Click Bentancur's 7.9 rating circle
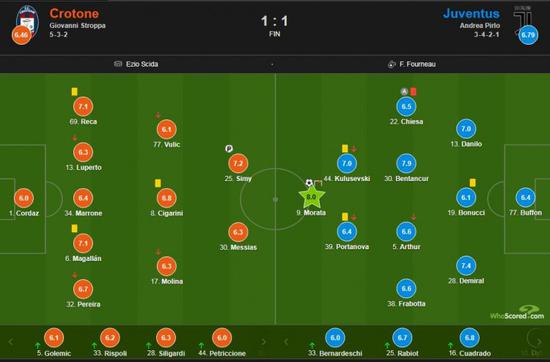550x362 pixels. [x=406, y=163]
